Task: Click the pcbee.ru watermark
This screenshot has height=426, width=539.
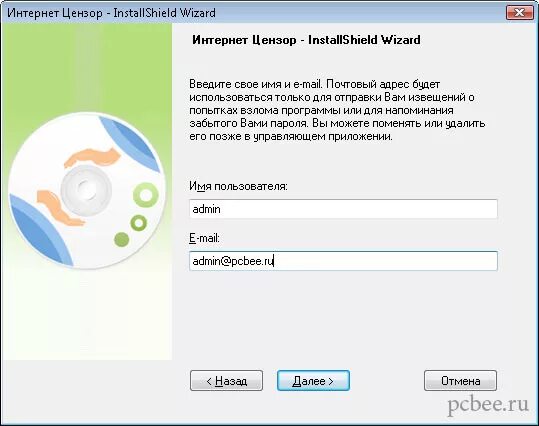Action: point(488,405)
